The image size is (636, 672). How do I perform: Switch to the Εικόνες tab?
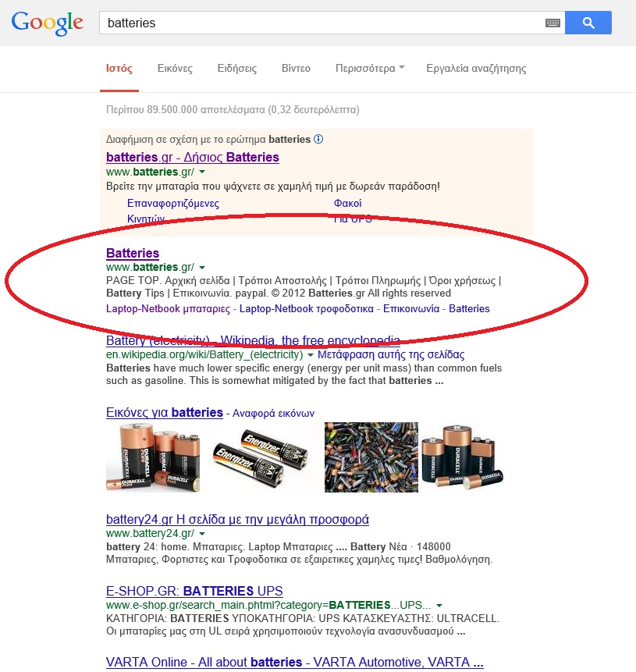tap(175, 68)
